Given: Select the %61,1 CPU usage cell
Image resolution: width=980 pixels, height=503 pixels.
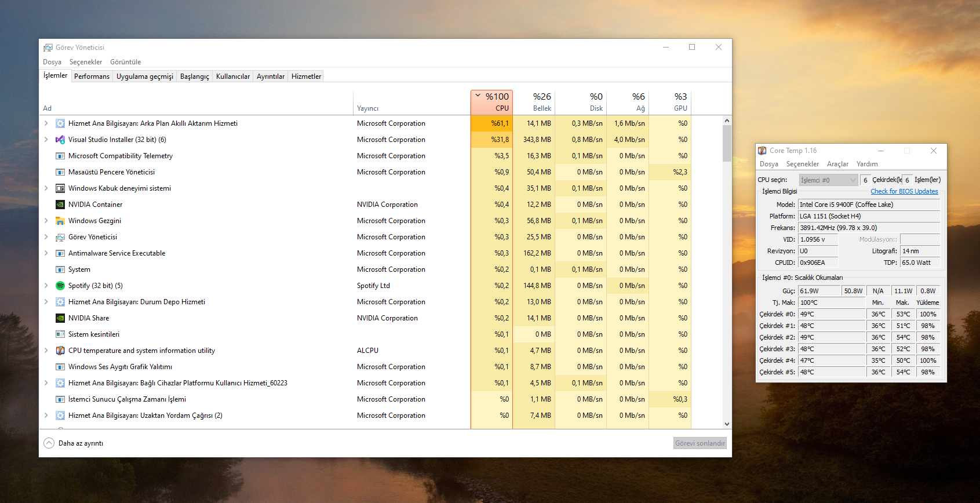Looking at the screenshot, I should pos(491,123).
